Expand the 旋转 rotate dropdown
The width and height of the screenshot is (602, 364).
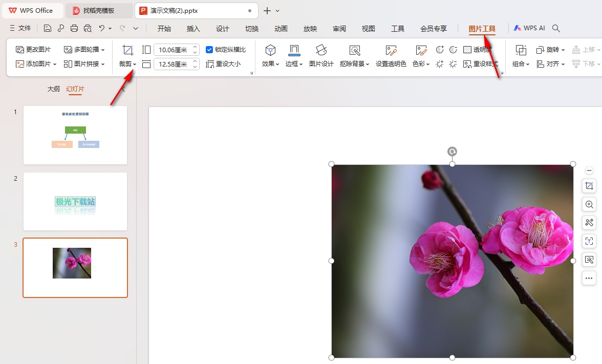click(563, 50)
